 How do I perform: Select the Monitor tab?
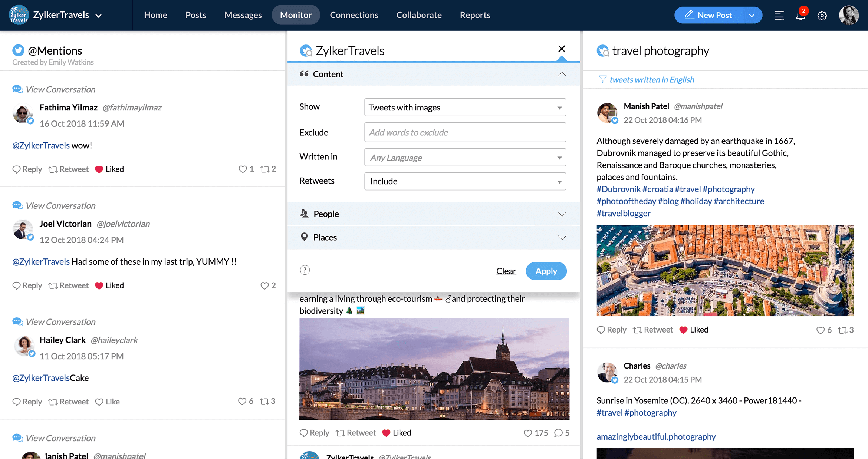pos(296,15)
